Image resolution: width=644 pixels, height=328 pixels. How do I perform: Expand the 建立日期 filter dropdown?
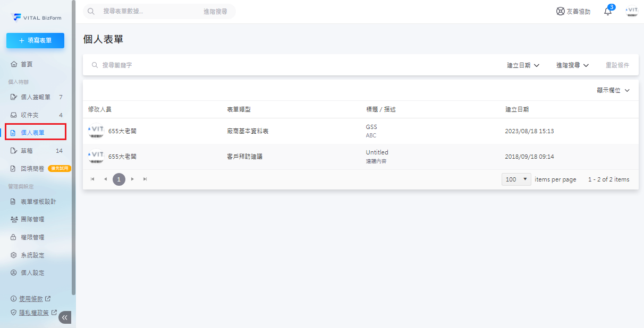tap(523, 65)
